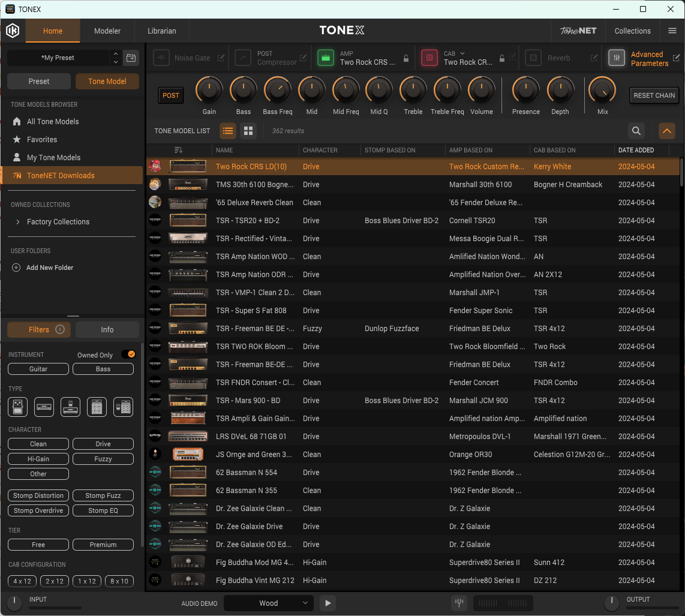Screen dimensions: 685x616
Task: Open the hamburger menu icon
Action: pos(672,31)
